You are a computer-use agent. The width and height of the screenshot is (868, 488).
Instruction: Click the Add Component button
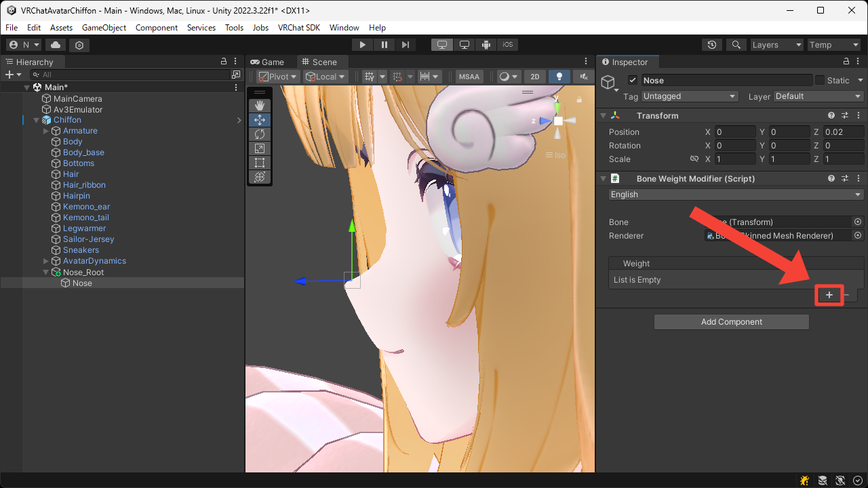(x=731, y=321)
